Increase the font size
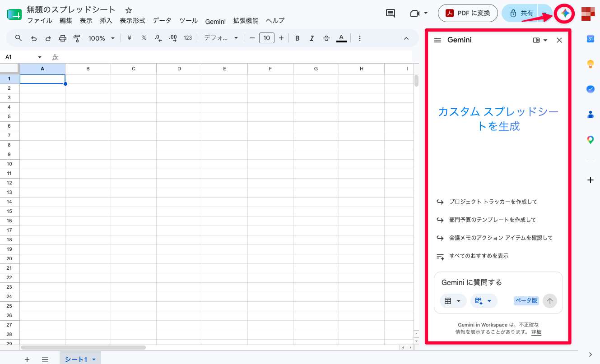This screenshot has height=364, width=600. click(x=281, y=38)
